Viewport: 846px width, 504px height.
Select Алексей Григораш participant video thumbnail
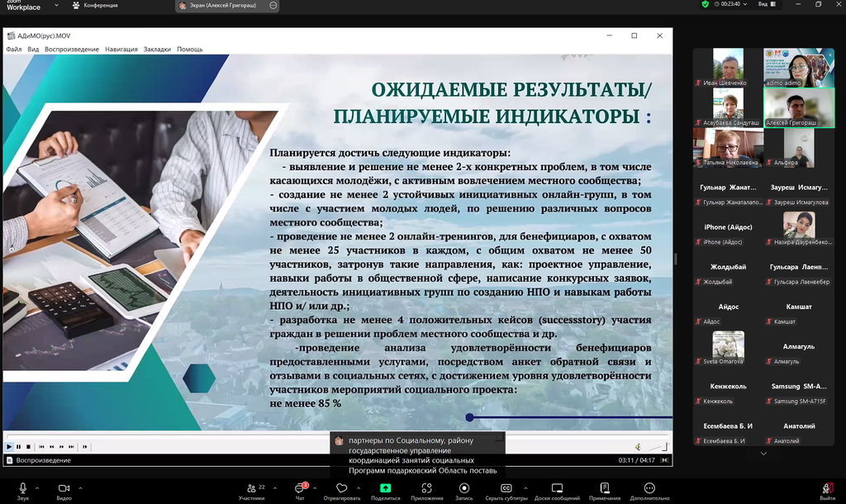(x=798, y=107)
